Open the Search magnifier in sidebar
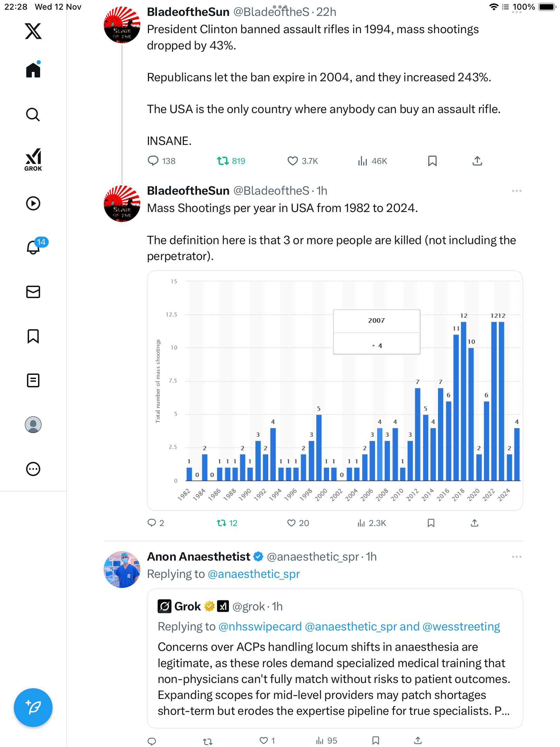 pyautogui.click(x=33, y=115)
